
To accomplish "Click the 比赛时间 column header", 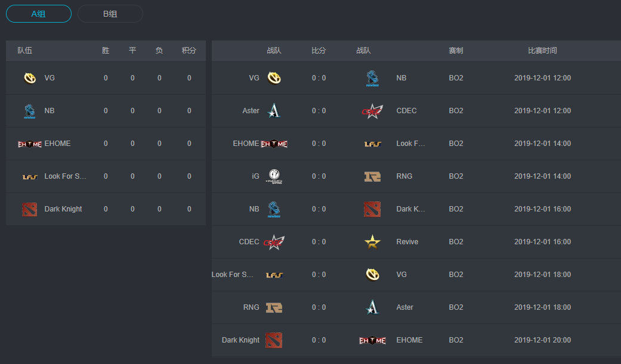I will coord(542,51).
